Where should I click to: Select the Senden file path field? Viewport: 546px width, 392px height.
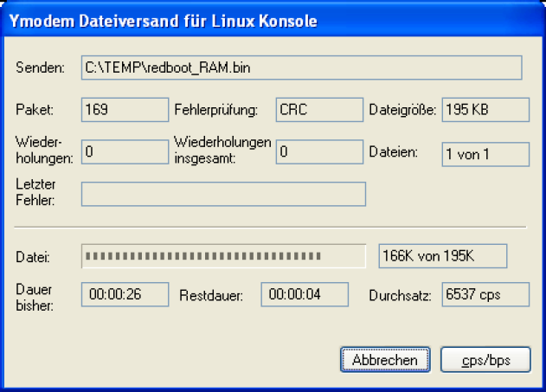click(x=301, y=67)
